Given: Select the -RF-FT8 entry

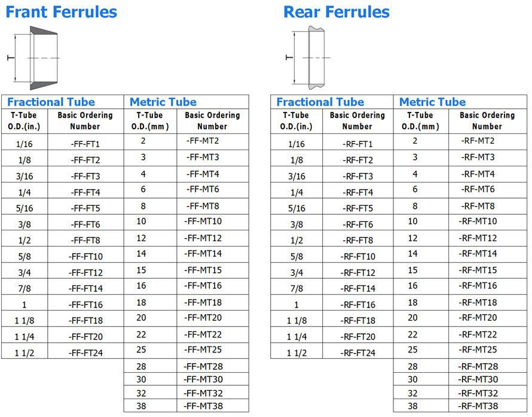Looking at the screenshot, I should (358, 241).
